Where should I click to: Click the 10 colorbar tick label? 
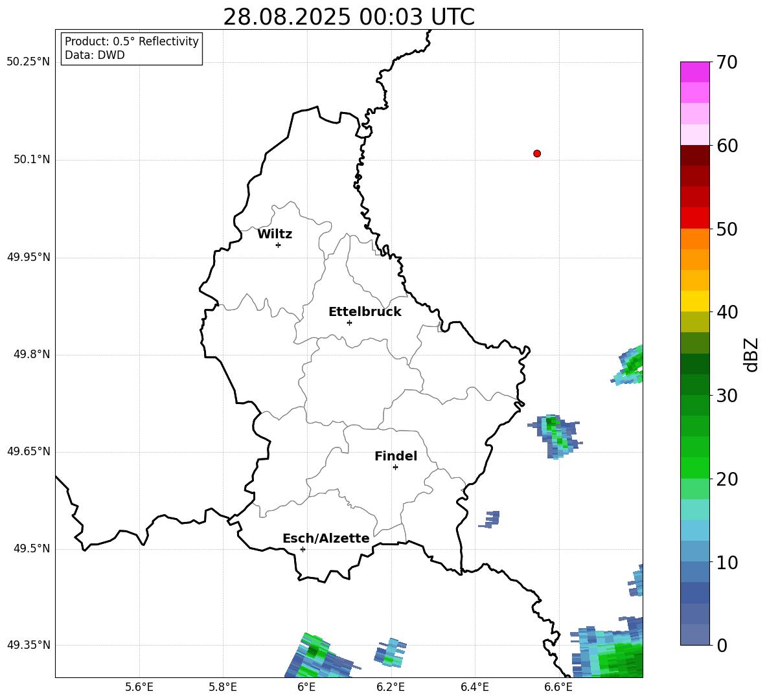[727, 562]
